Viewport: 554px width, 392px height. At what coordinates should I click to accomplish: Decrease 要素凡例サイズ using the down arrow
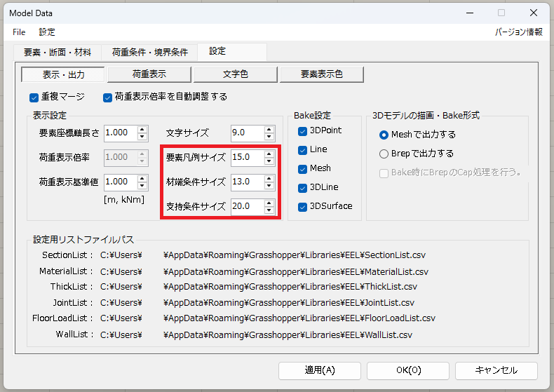[269, 161]
